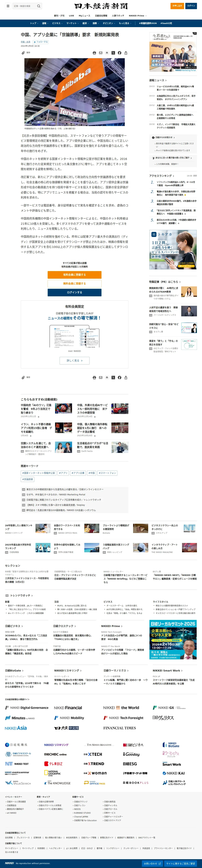Open the Myニュース menu item
This screenshot has width=202, height=868.
[84, 16]
